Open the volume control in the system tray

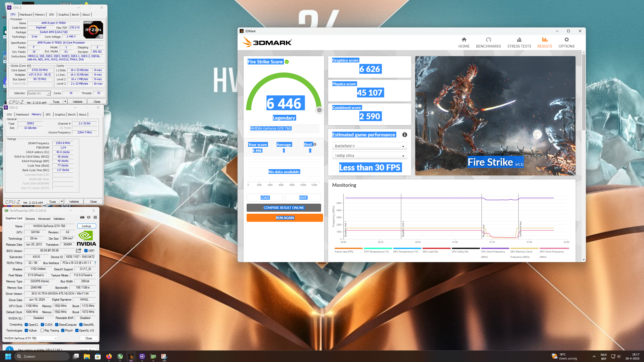tap(619, 356)
